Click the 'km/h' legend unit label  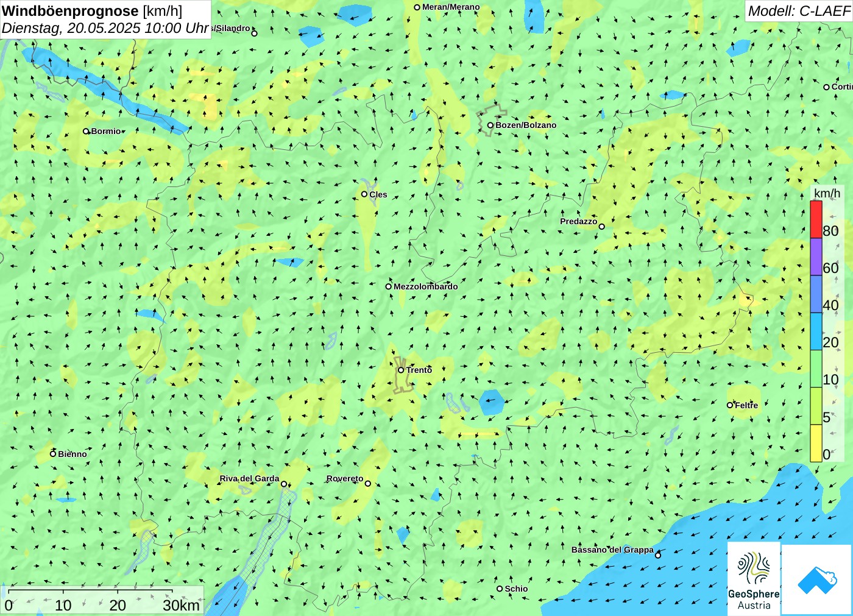pos(827,193)
